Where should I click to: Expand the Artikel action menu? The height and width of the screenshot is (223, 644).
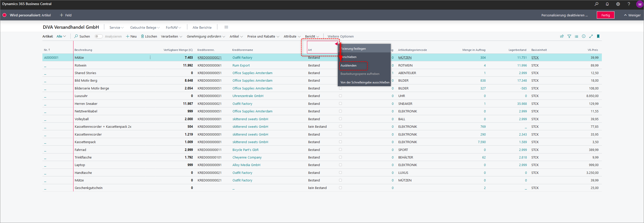pos(236,36)
